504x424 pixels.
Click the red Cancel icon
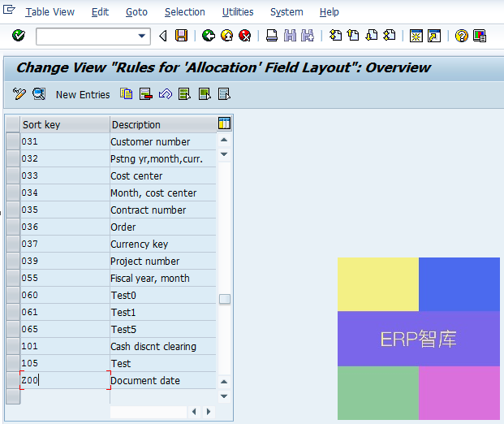(x=244, y=36)
